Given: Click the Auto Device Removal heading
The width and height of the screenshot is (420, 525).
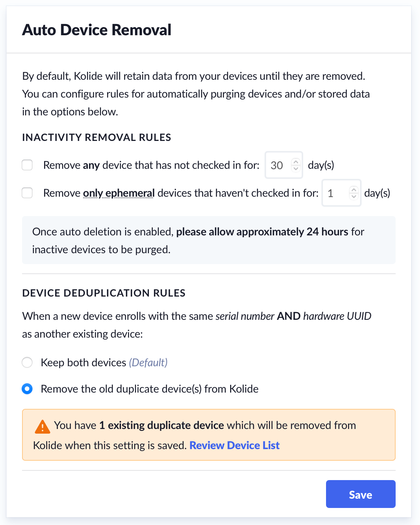Looking at the screenshot, I should (97, 30).
